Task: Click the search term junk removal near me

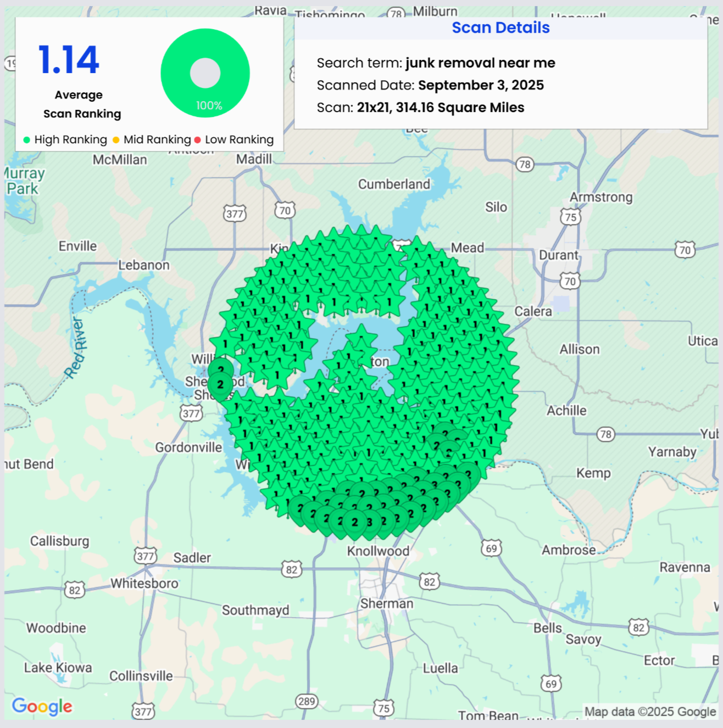Action: tap(480, 63)
